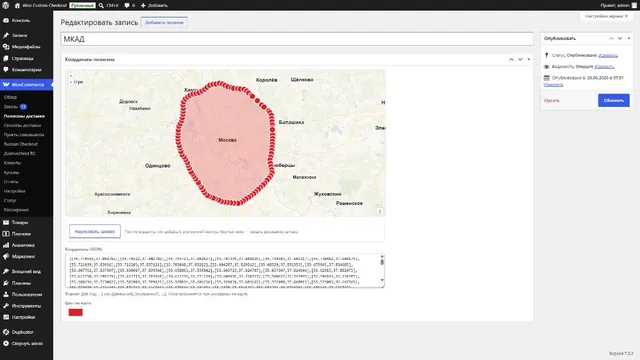Open Комментарии comments menu
Screen dimensions: 640x360
click(x=27, y=70)
